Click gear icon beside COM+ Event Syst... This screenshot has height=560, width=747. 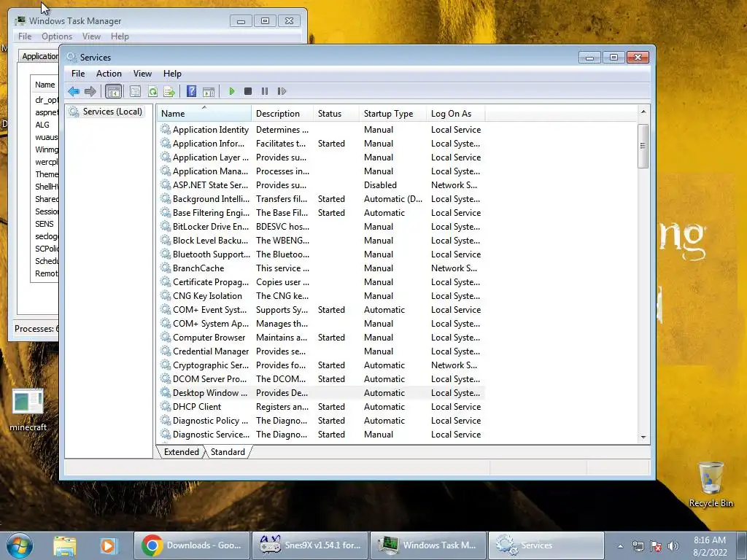pyautogui.click(x=166, y=309)
